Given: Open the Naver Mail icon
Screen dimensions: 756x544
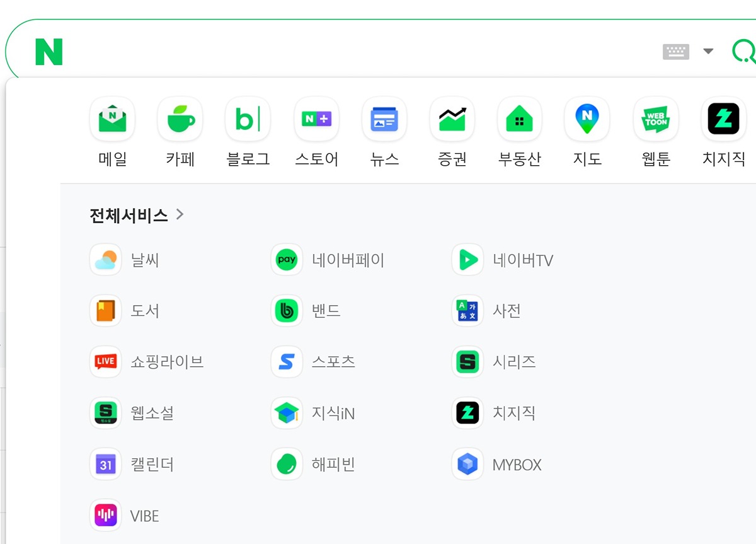Looking at the screenshot, I should tap(112, 119).
